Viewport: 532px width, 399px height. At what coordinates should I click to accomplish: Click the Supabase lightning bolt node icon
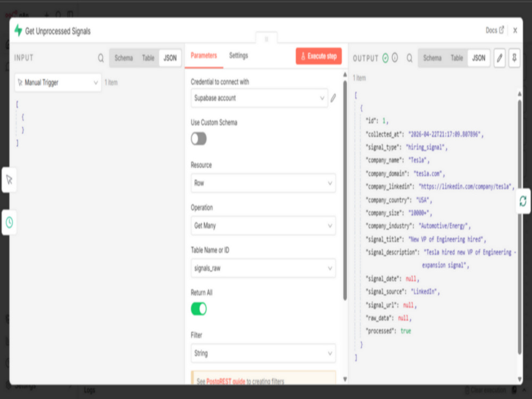(x=18, y=30)
